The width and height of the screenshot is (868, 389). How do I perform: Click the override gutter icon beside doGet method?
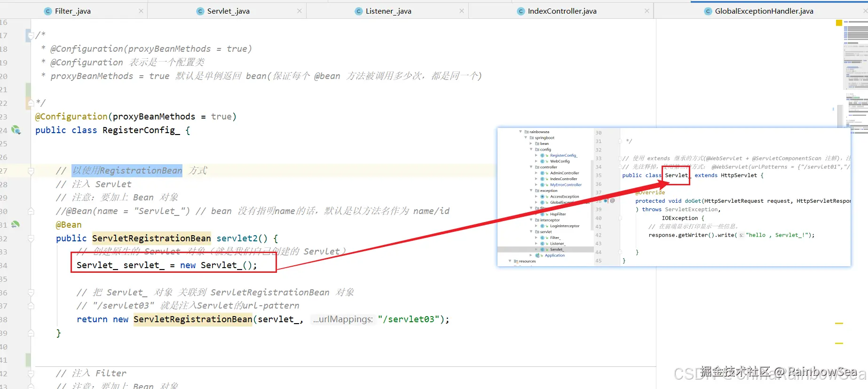pos(606,201)
